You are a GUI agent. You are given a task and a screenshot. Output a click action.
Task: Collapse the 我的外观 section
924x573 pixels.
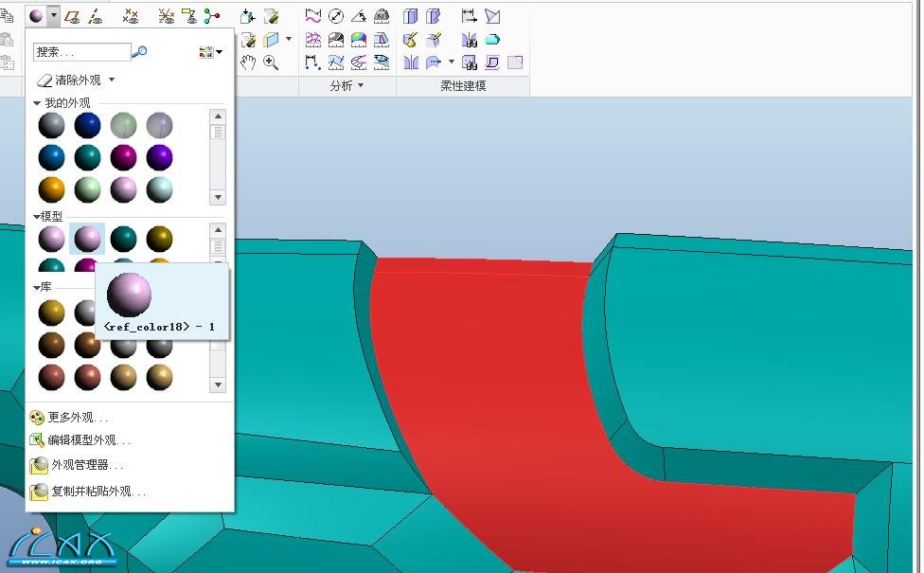click(x=38, y=102)
